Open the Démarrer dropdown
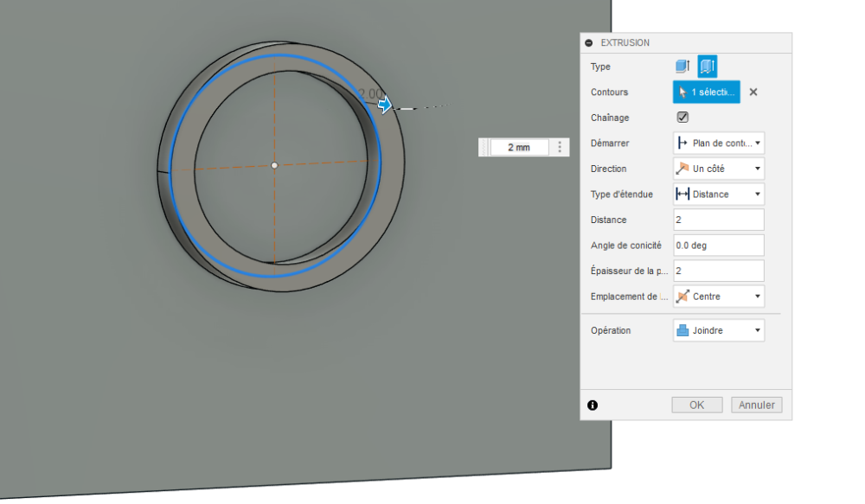 [x=719, y=143]
